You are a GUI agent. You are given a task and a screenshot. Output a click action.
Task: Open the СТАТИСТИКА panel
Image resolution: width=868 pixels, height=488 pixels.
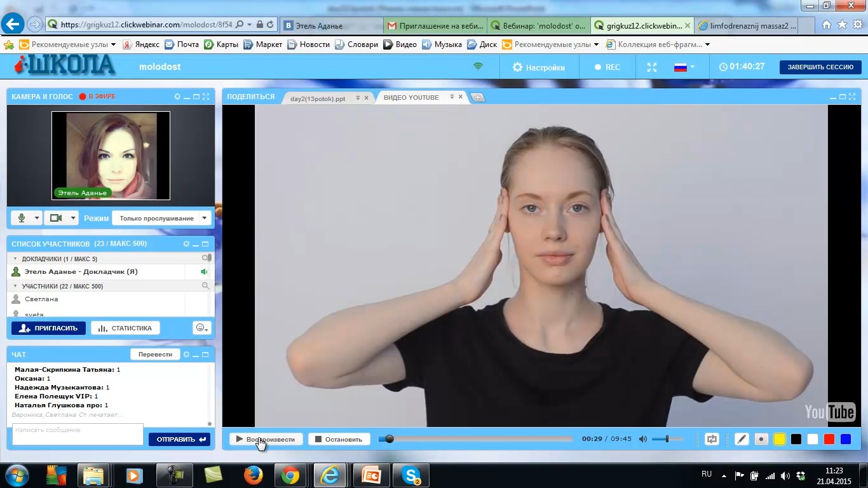125,328
